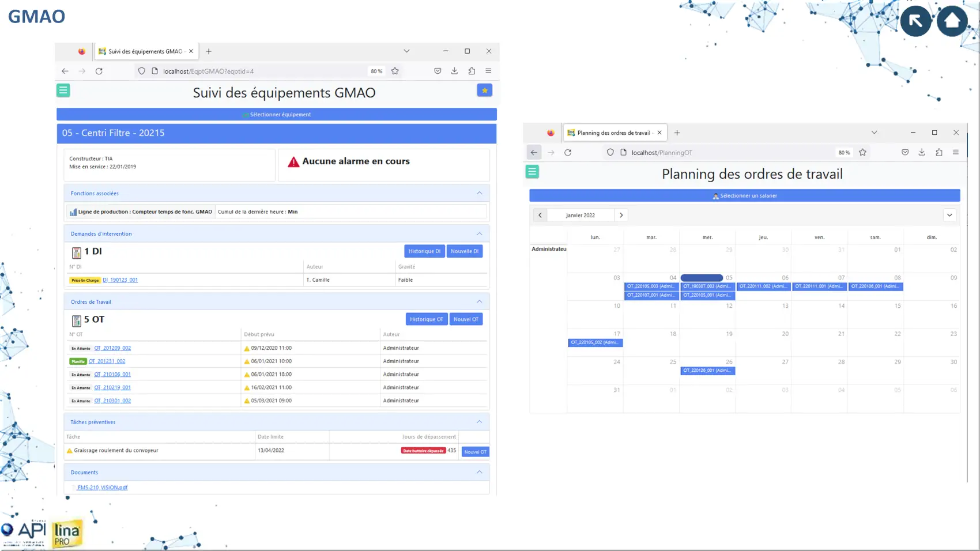The width and height of the screenshot is (980, 551).
Task: Open the OT_201231_002 work order link
Action: click(107, 361)
